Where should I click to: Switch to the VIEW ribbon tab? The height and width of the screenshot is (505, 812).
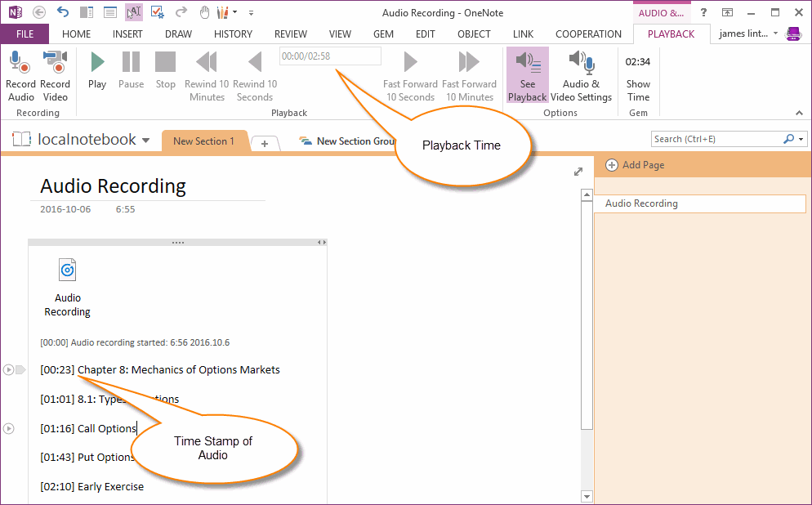point(340,34)
